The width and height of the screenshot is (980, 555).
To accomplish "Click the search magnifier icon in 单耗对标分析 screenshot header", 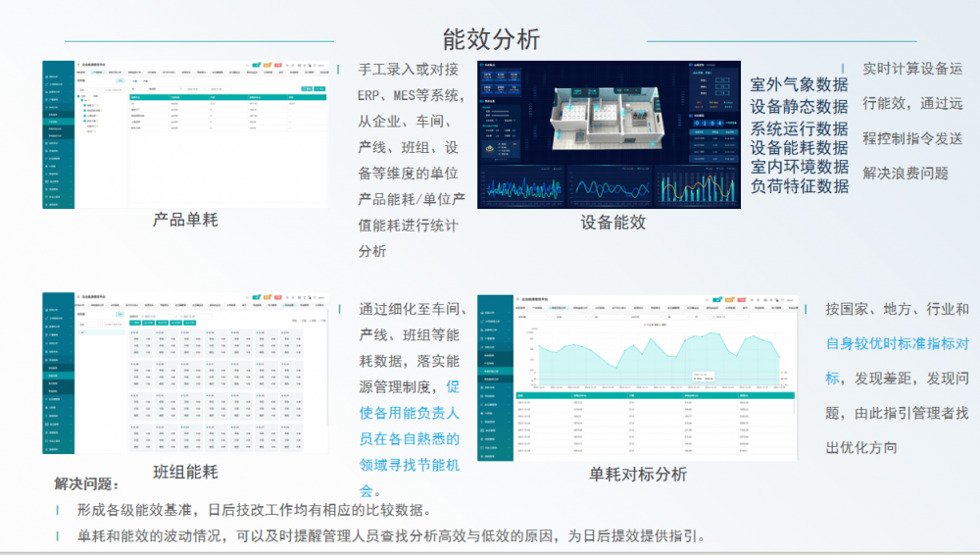I will click(x=707, y=300).
